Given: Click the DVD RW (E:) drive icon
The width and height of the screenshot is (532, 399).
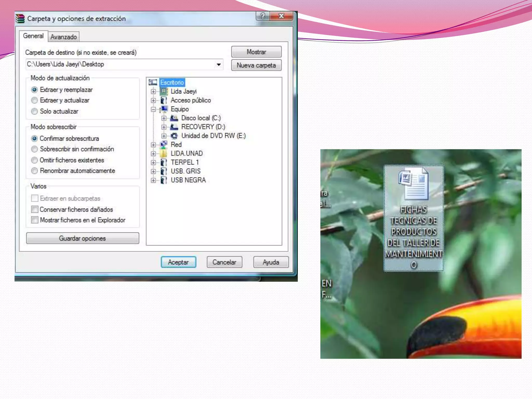Looking at the screenshot, I should coord(174,136).
